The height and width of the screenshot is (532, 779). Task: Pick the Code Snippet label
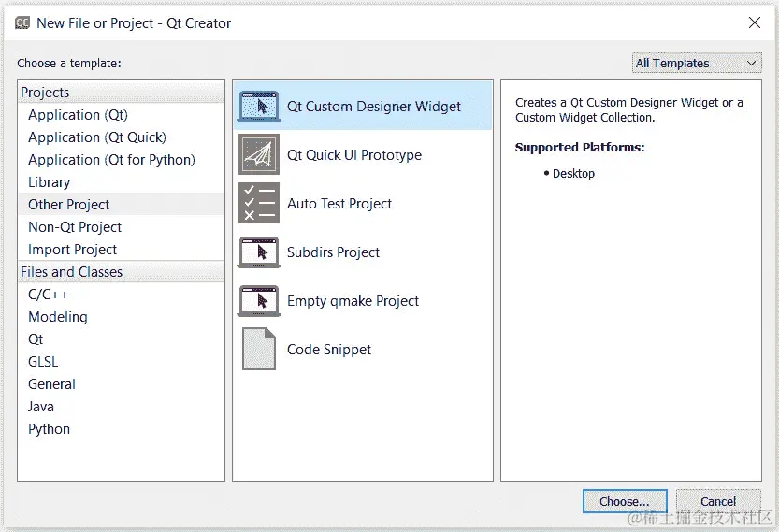coord(329,350)
